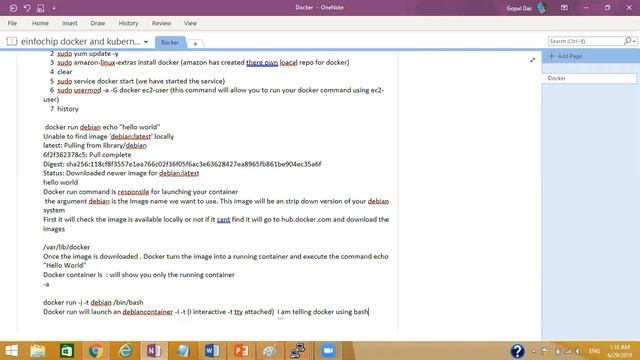Click the text 'sudo service docker start'

[x=95, y=81]
